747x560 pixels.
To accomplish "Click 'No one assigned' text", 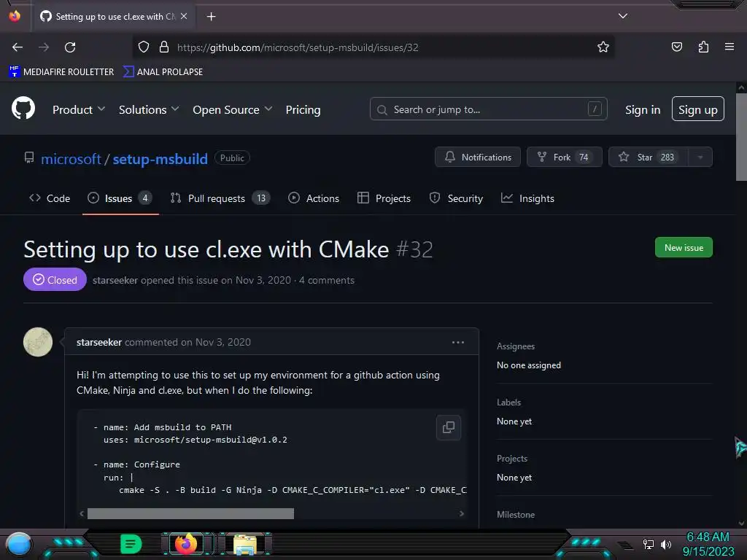I will [x=529, y=365].
